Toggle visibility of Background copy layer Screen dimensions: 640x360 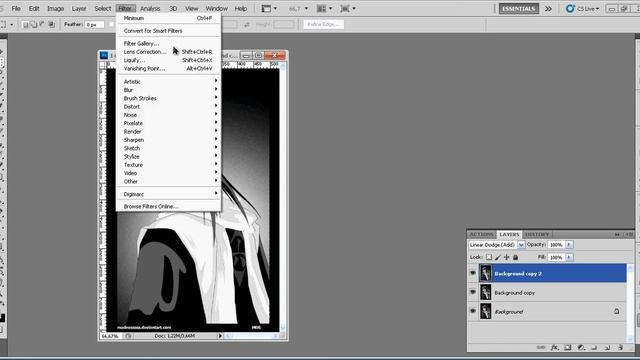point(473,292)
